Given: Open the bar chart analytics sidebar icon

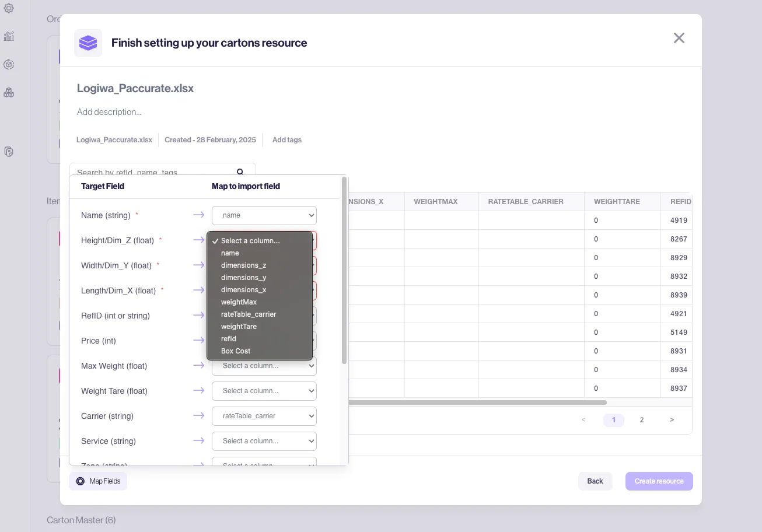Looking at the screenshot, I should (x=9, y=36).
